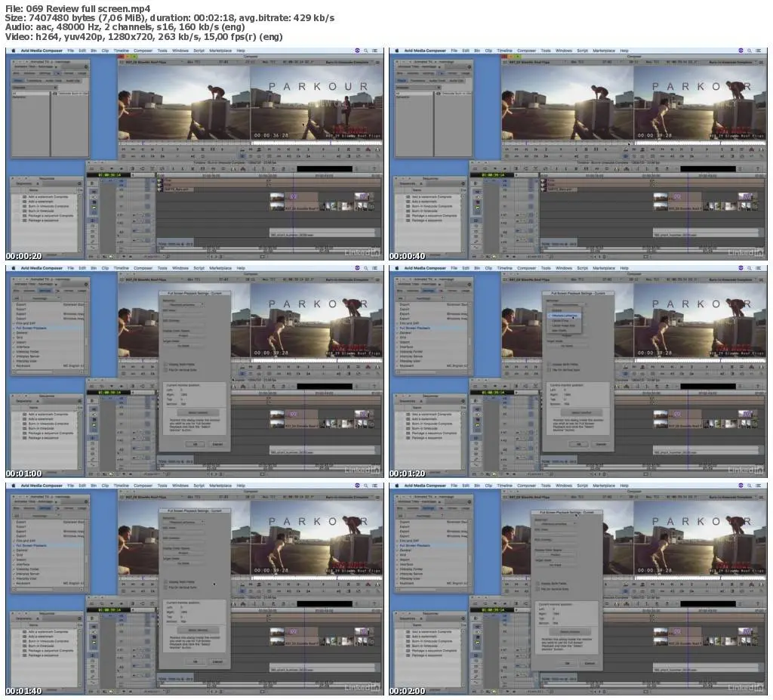Viewport: 773px width, 700px height.
Task: Click Select Monitor button, 00:01:20 frame
Action: pyautogui.click(x=581, y=412)
